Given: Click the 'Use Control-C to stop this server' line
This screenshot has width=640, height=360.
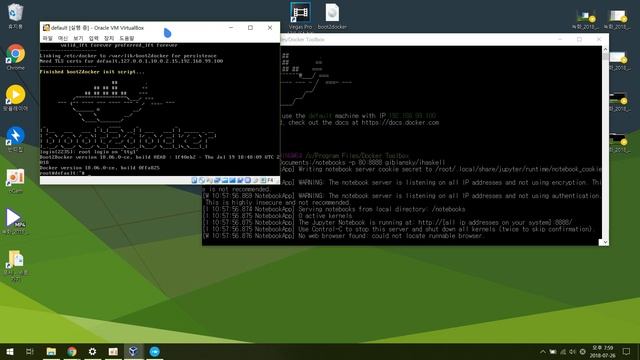Looking at the screenshot, I should click(398, 229).
